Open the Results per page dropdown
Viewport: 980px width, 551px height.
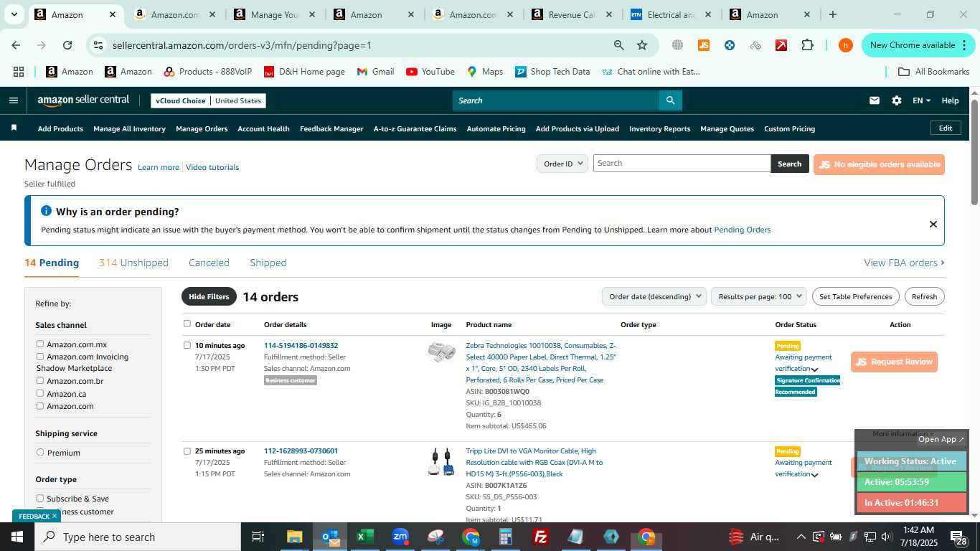[759, 296]
